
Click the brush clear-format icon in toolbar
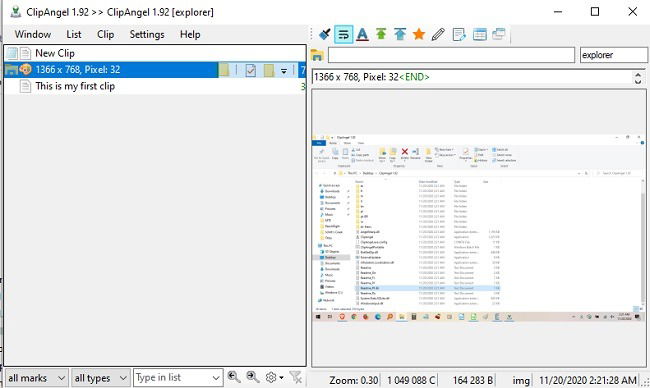pos(325,34)
